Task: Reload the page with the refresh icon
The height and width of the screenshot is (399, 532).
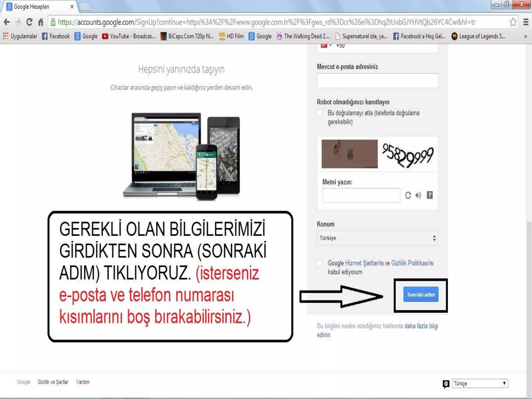Action: pos(29,22)
